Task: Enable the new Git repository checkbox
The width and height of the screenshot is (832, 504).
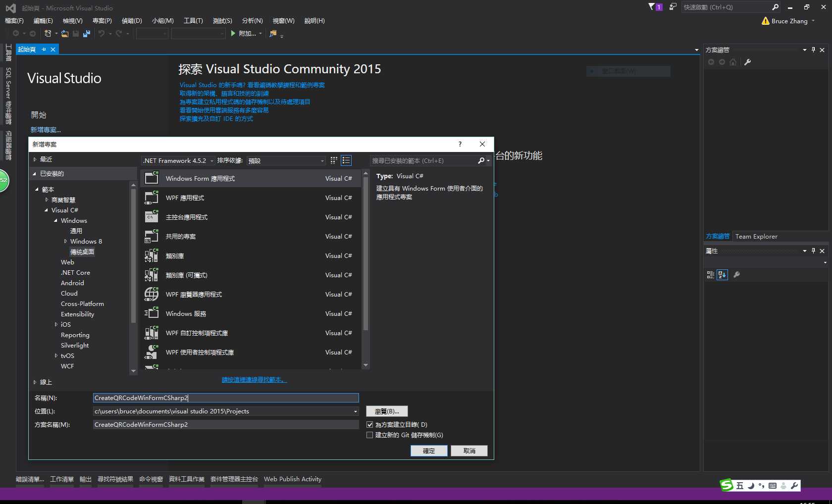Action: pos(369,435)
